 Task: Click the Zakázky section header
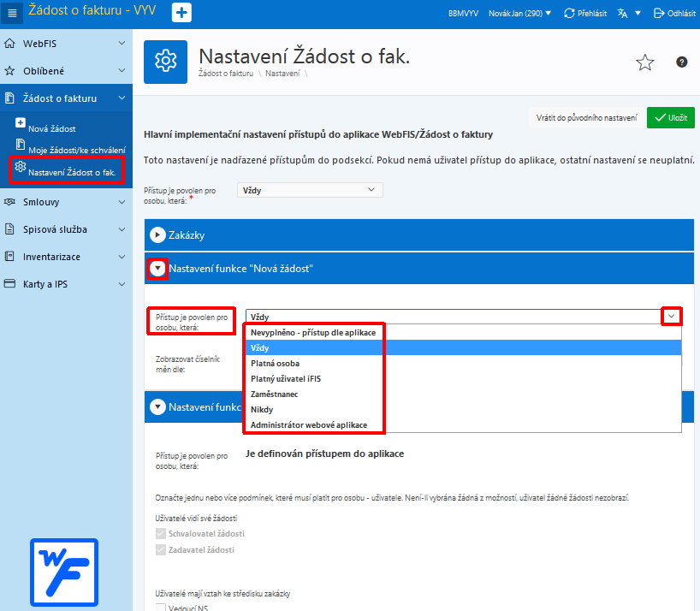(418, 234)
